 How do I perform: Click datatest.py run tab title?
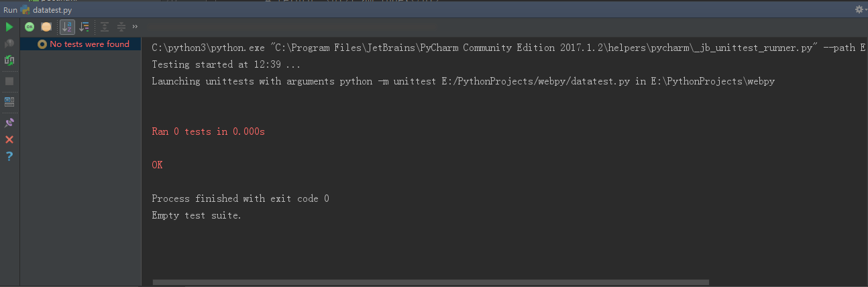click(x=52, y=10)
